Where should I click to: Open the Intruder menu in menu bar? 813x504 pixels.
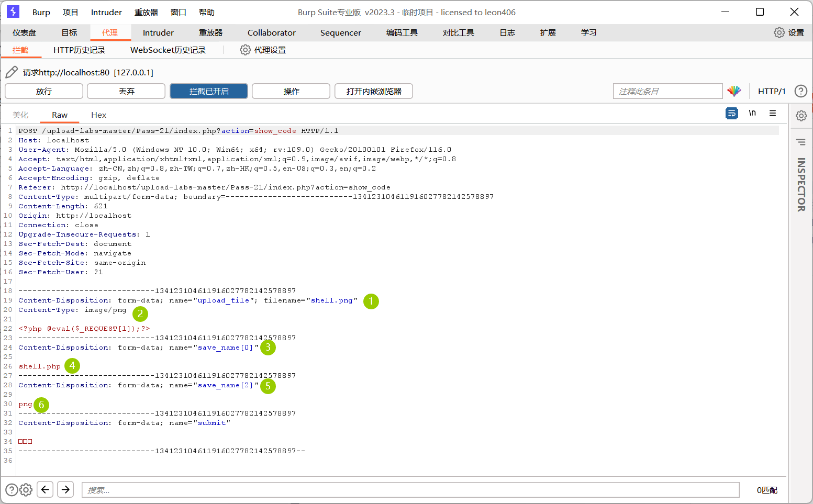(106, 12)
